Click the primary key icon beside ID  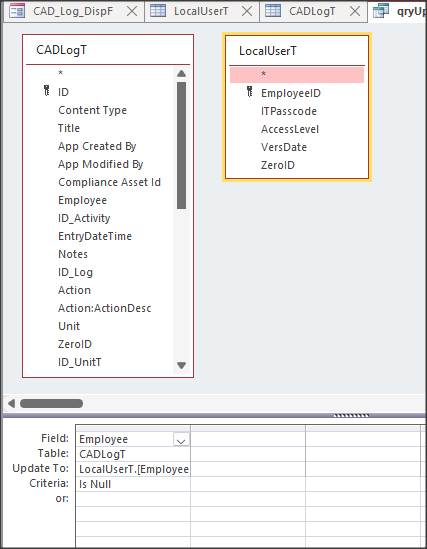47,91
